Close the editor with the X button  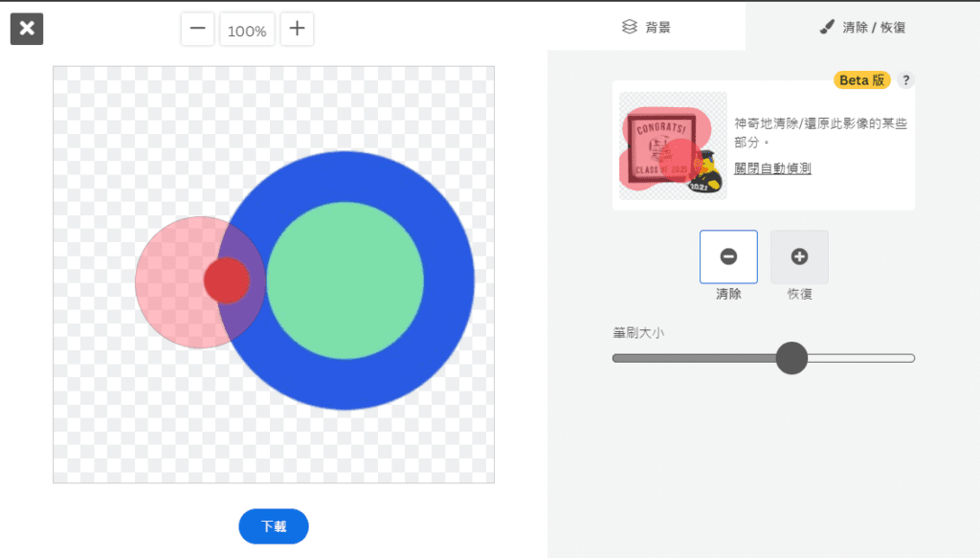pos(27,29)
